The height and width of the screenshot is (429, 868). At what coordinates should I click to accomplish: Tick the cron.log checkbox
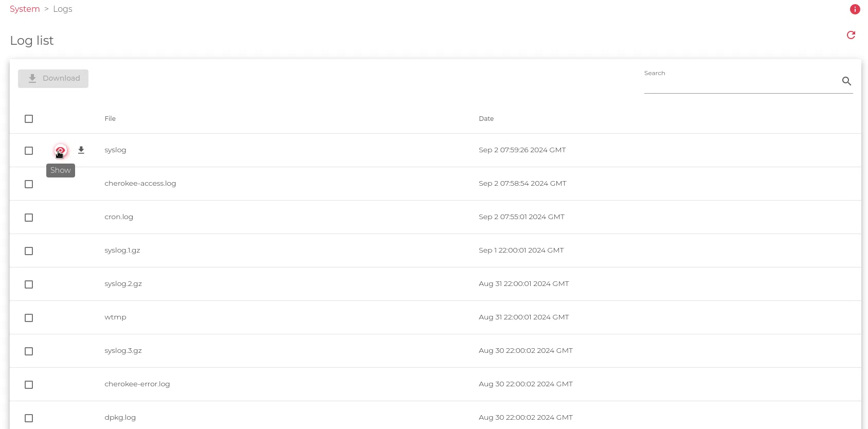pyautogui.click(x=29, y=218)
